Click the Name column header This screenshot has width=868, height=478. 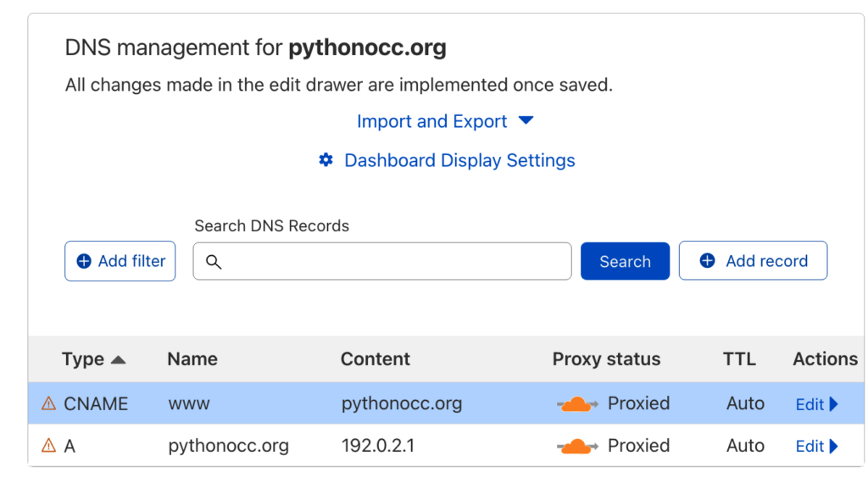192,359
